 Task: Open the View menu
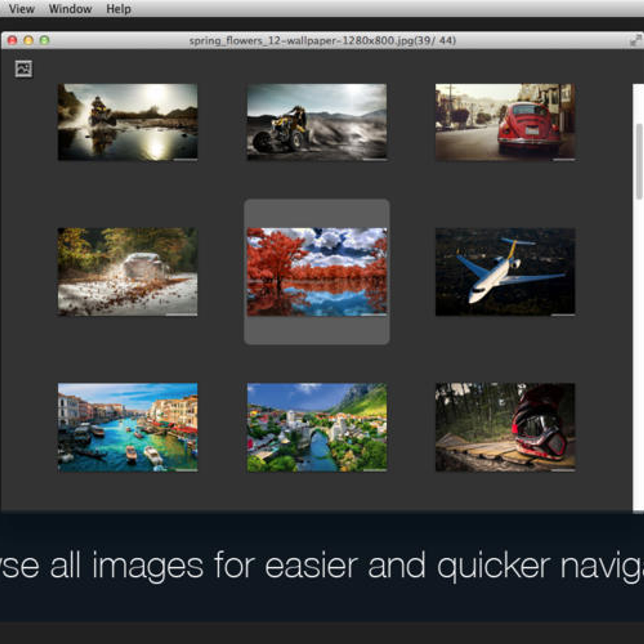coord(22,9)
